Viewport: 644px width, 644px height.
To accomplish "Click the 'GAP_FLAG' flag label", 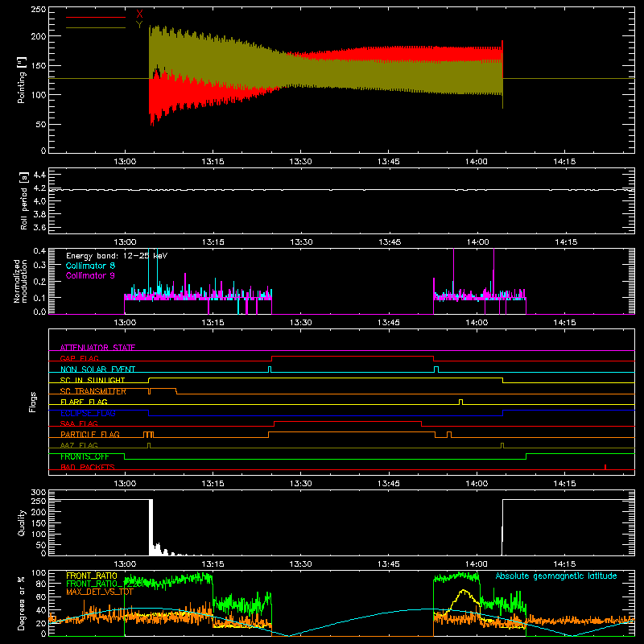I will [x=79, y=358].
